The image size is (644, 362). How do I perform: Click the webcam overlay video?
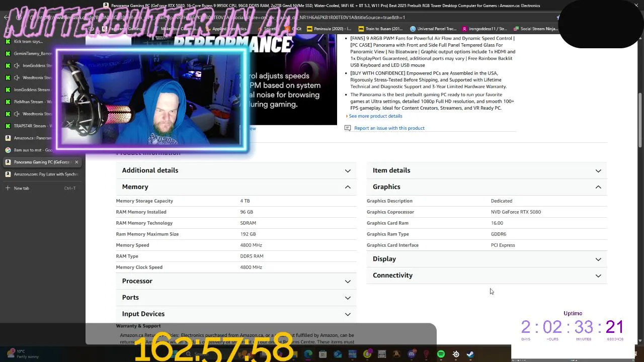click(151, 100)
